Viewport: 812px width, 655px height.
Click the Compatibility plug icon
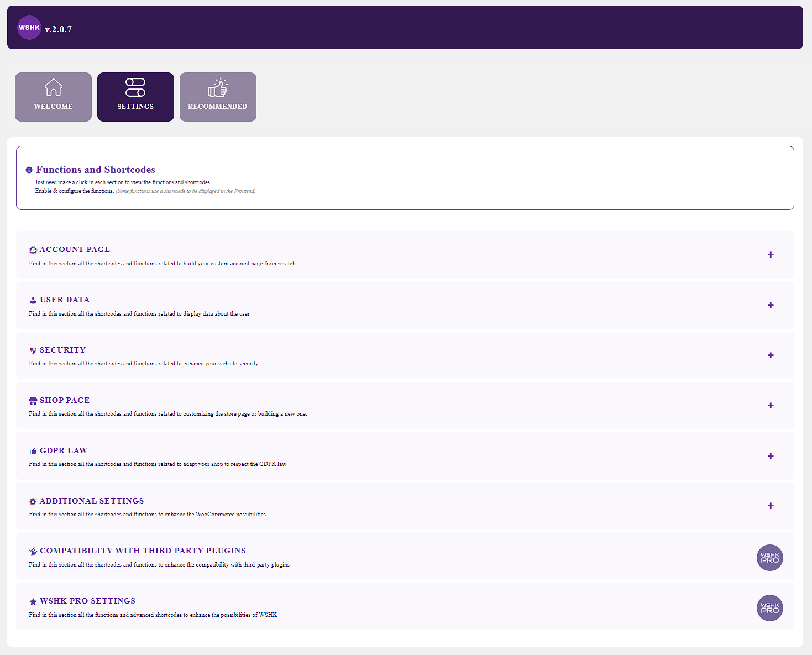[33, 551]
